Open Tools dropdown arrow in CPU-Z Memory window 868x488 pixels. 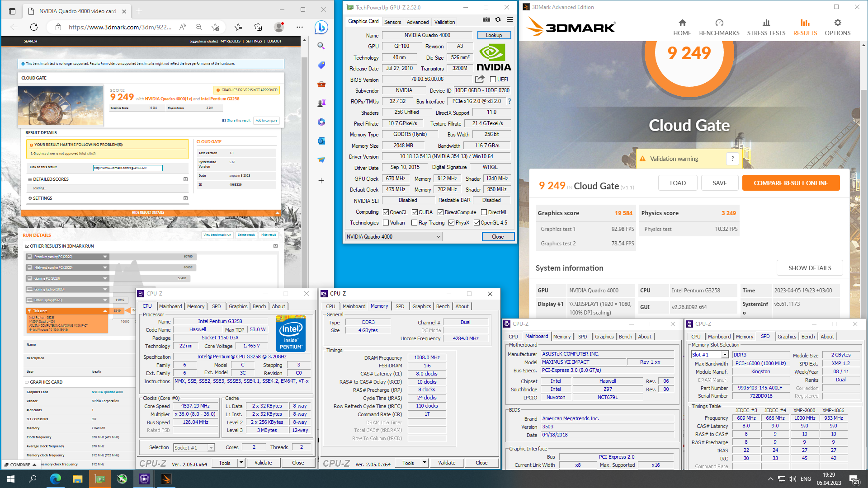(425, 463)
